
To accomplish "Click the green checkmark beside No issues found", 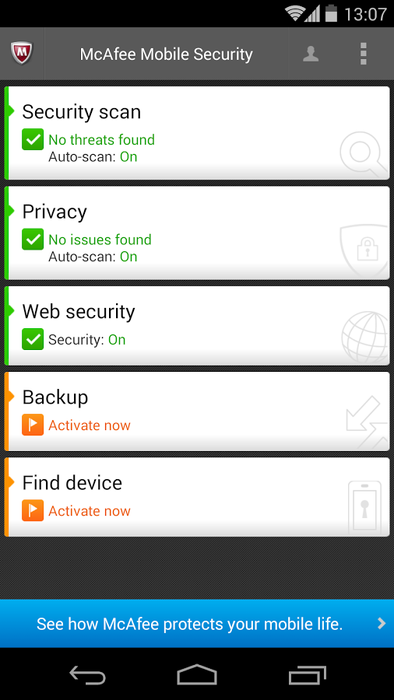I will [33, 239].
